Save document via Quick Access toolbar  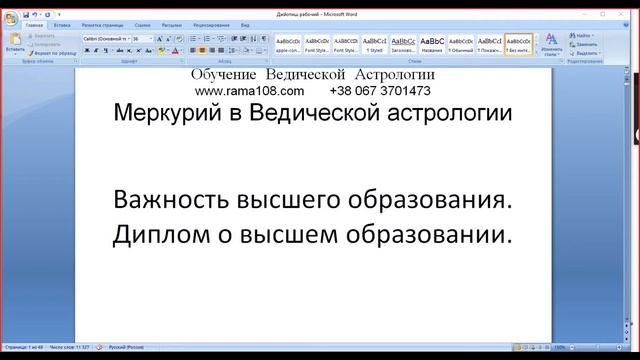(x=26, y=15)
